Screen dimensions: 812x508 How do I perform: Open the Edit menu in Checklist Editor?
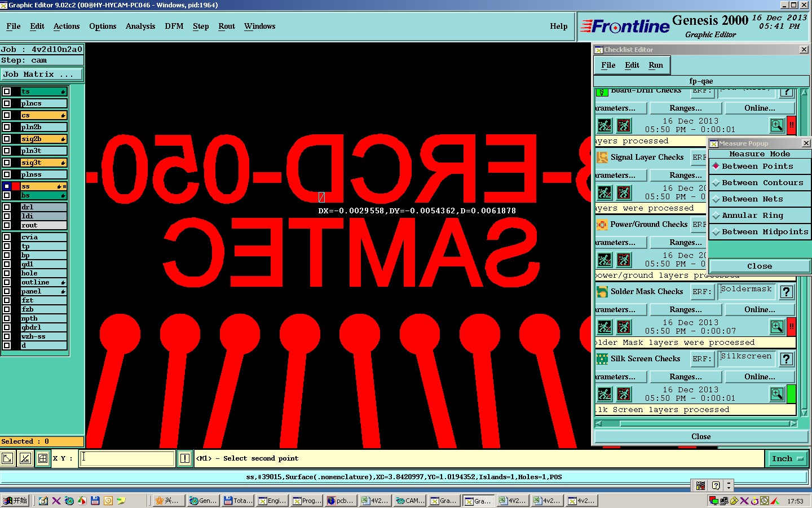tap(632, 65)
